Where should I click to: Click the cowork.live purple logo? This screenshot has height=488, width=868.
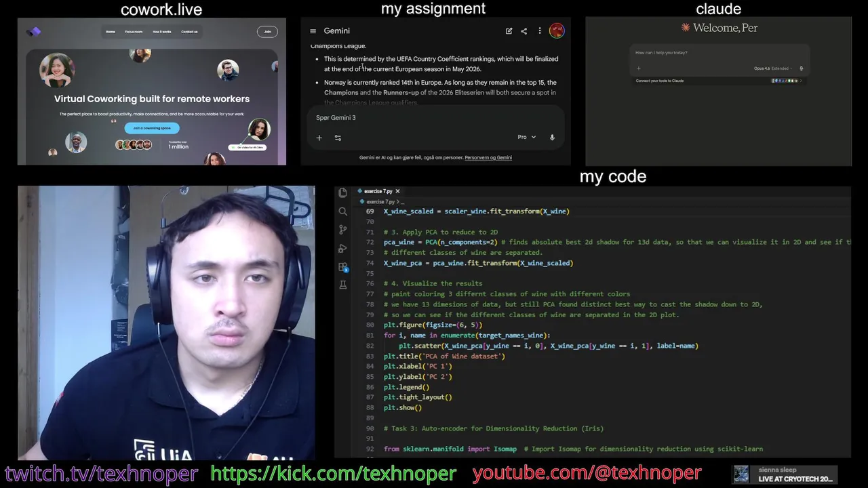[x=34, y=31]
